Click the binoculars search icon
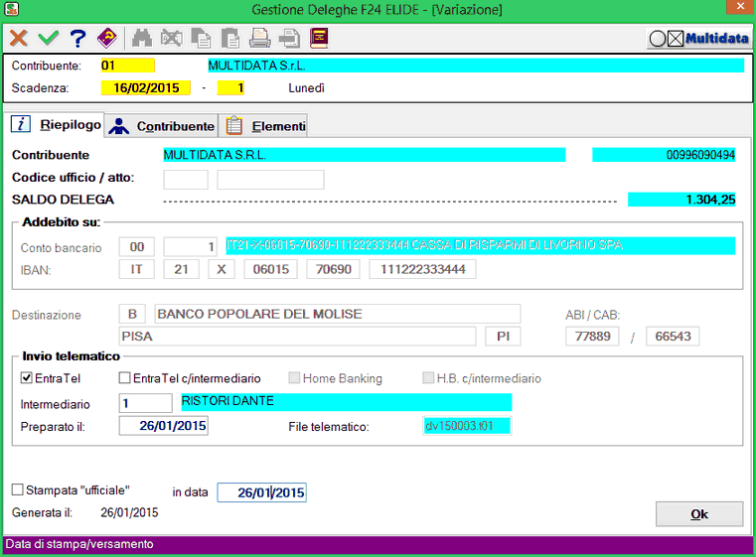756x557 pixels. [x=142, y=38]
